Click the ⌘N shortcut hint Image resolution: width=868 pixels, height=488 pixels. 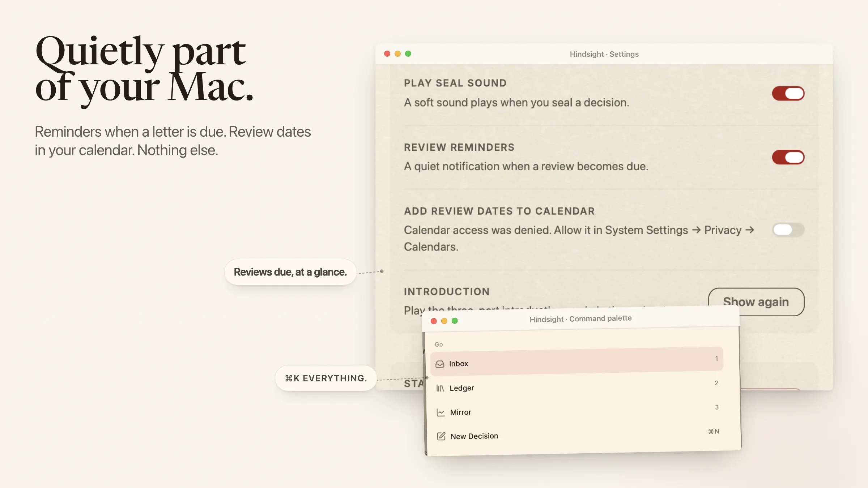pyautogui.click(x=714, y=431)
